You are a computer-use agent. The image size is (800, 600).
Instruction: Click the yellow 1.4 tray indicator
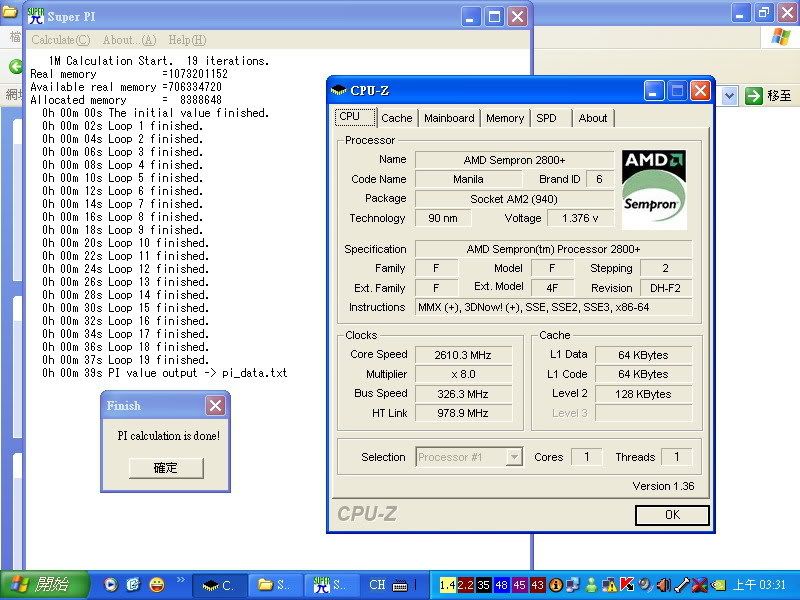[447, 585]
